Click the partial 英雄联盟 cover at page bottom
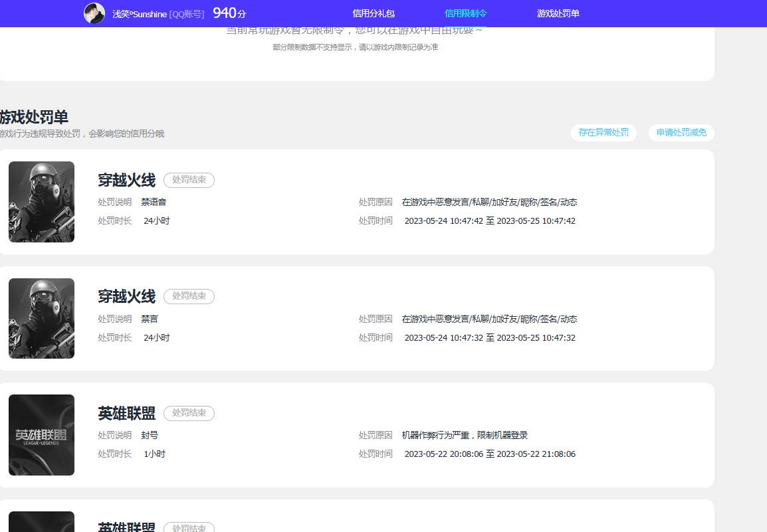The image size is (767, 532). point(41,522)
